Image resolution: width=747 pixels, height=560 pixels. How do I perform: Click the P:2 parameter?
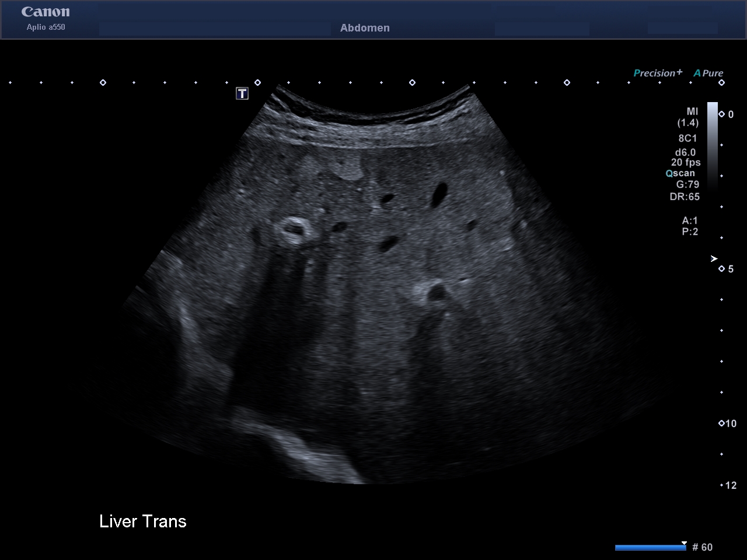tap(690, 232)
